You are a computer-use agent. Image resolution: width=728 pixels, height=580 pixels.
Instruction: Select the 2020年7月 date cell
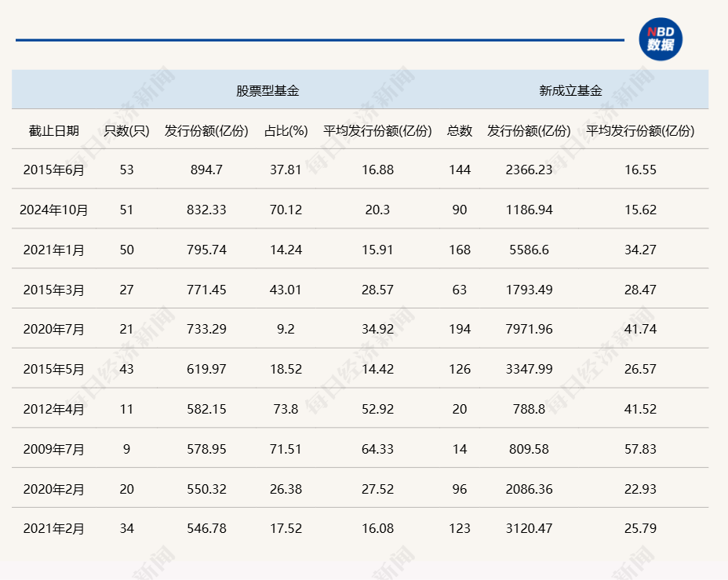(54, 329)
